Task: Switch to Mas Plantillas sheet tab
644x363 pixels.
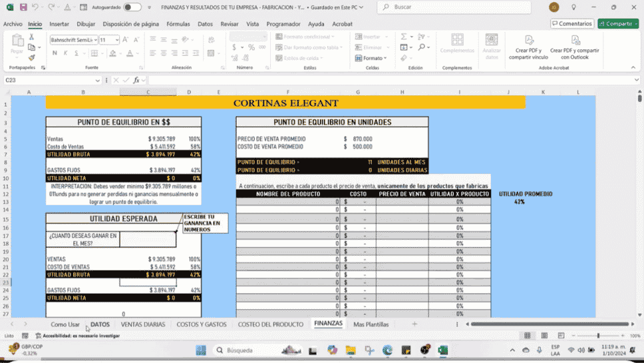Action: click(371, 324)
